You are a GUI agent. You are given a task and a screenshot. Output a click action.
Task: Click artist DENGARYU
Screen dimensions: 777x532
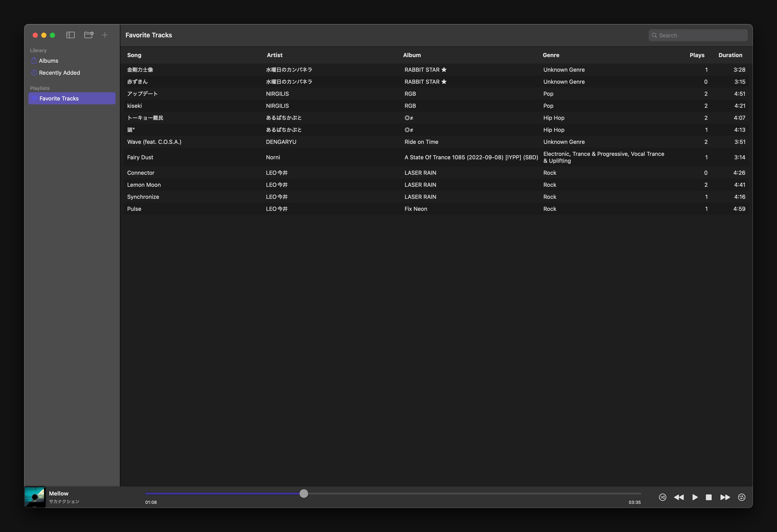(281, 142)
